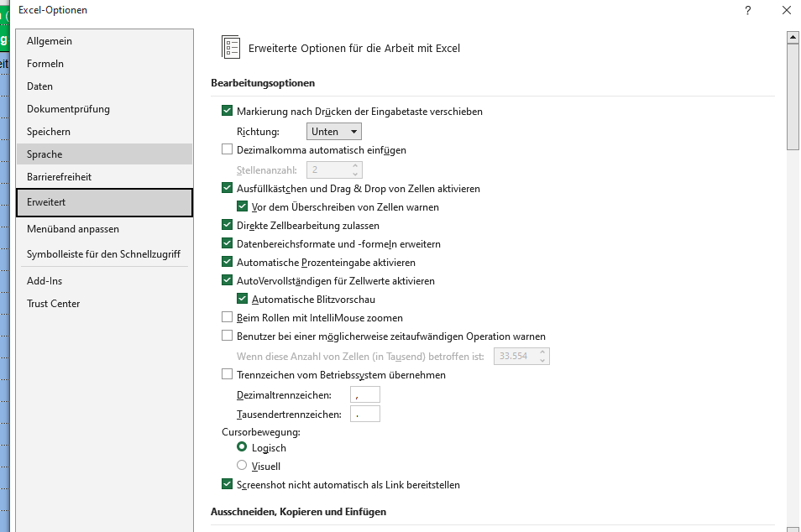Click the Ausschneiden, Kopieren und Einfügen heading
Screen dimensions: 801x532
click(299, 512)
